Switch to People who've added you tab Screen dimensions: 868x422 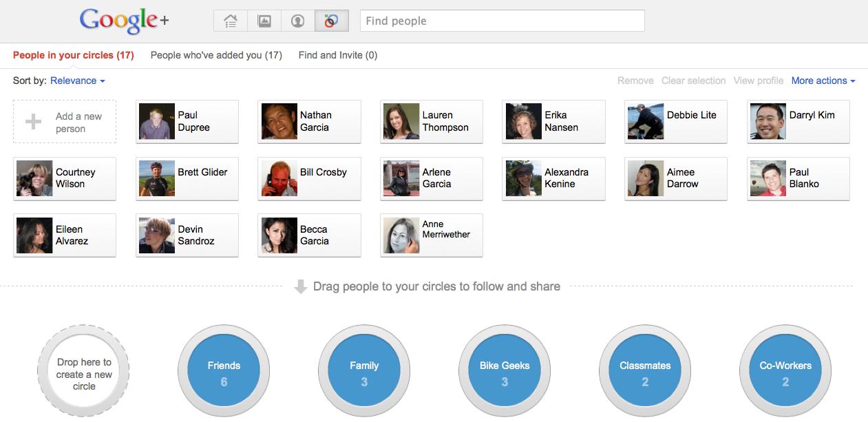tap(216, 55)
